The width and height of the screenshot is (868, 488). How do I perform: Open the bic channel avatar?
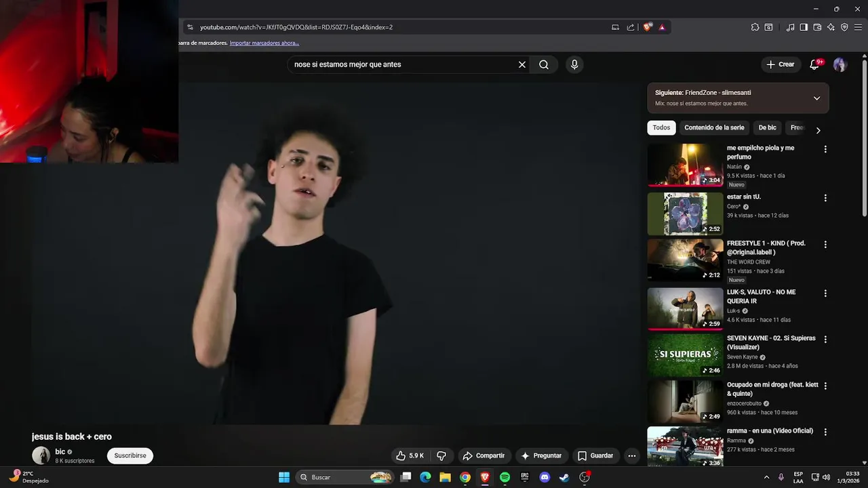point(41,455)
